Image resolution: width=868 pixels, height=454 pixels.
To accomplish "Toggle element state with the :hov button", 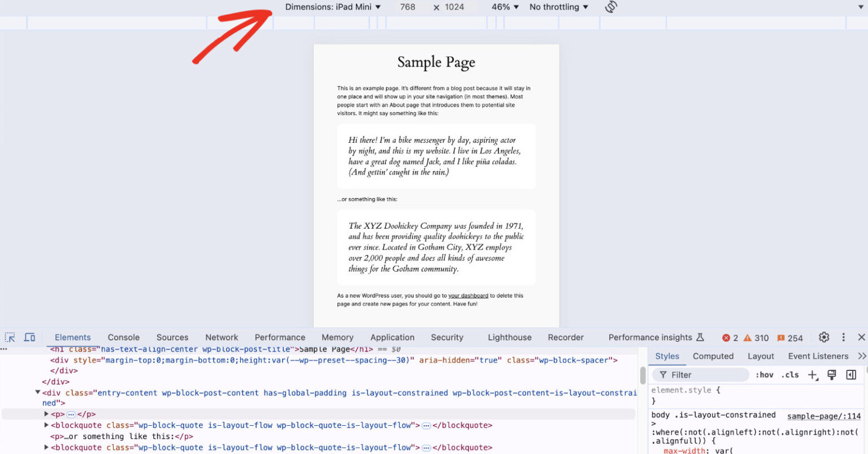I will pyautogui.click(x=764, y=374).
